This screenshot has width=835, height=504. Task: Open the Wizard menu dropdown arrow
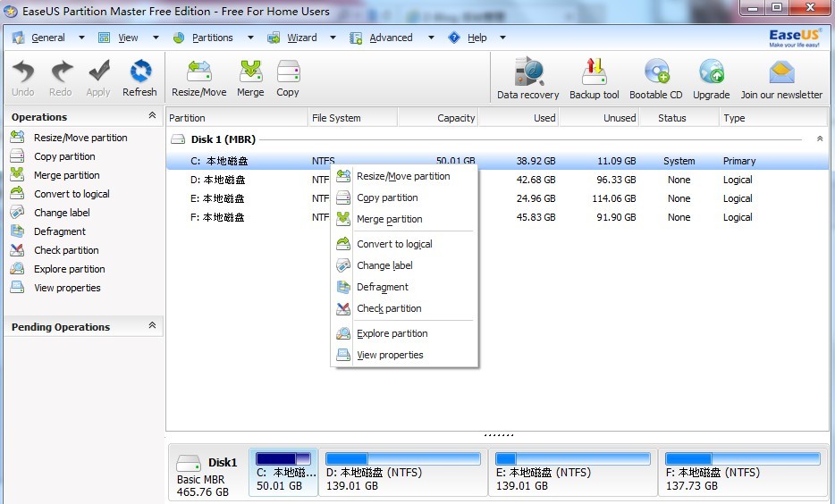point(333,38)
